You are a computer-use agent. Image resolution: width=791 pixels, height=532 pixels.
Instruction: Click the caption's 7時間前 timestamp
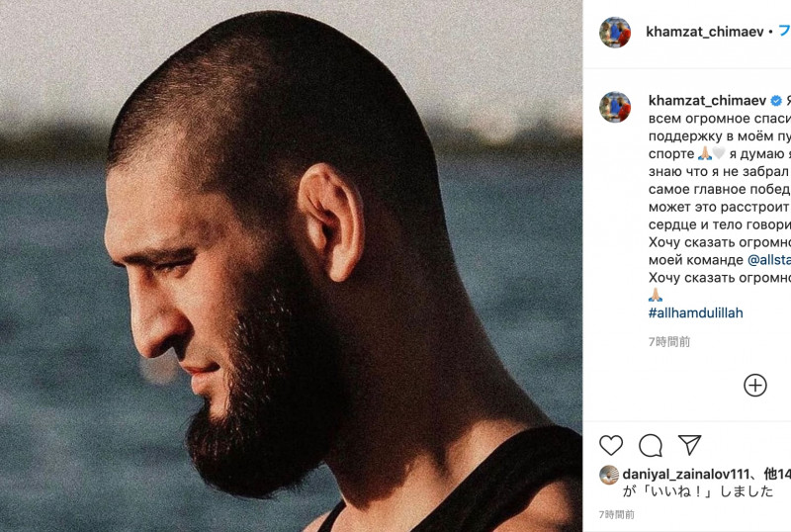(668, 342)
